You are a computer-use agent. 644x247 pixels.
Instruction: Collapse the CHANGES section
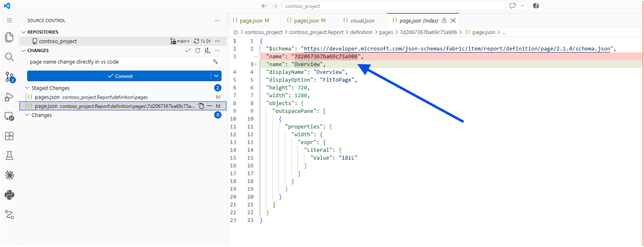(x=23, y=50)
